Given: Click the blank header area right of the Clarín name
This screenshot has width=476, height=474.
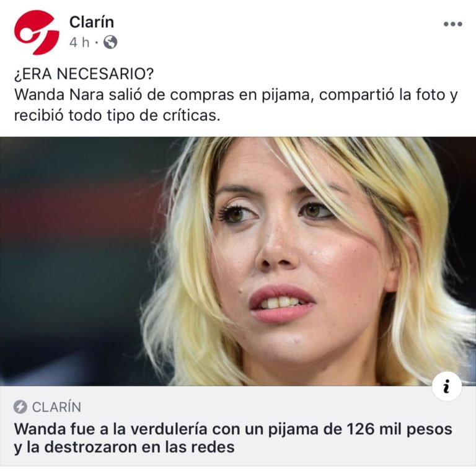Looking at the screenshot, I should tap(273, 30).
